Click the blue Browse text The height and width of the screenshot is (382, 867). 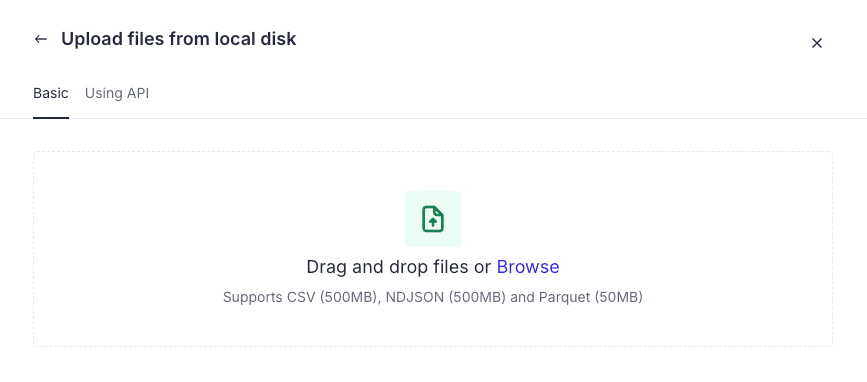[x=528, y=267]
